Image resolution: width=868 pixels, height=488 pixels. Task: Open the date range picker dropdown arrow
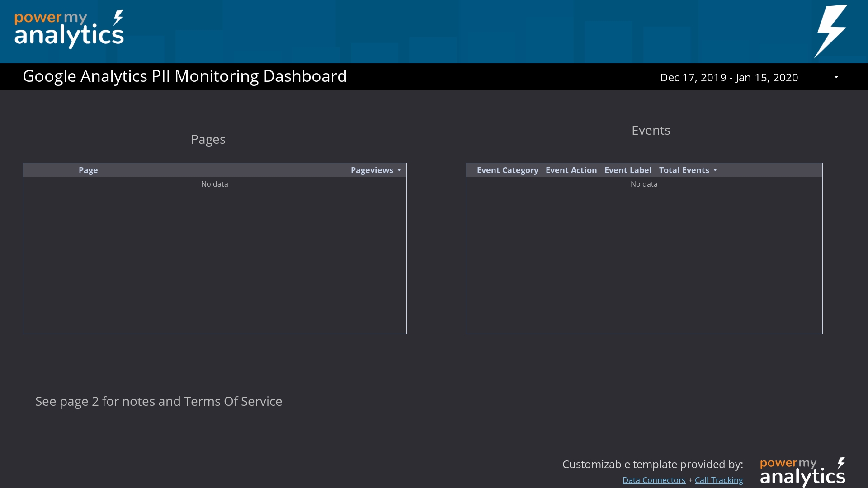pos(835,77)
